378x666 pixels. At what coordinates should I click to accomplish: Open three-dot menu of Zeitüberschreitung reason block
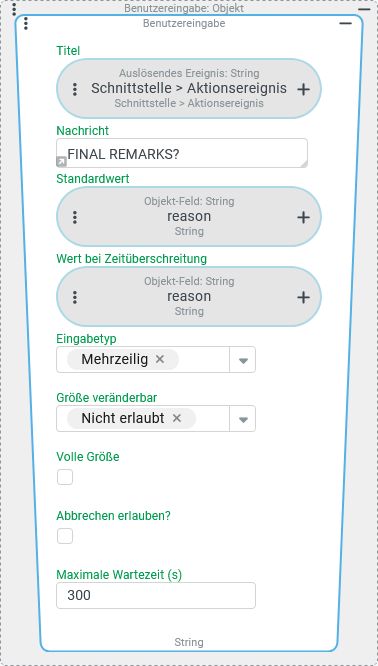tap(75, 297)
